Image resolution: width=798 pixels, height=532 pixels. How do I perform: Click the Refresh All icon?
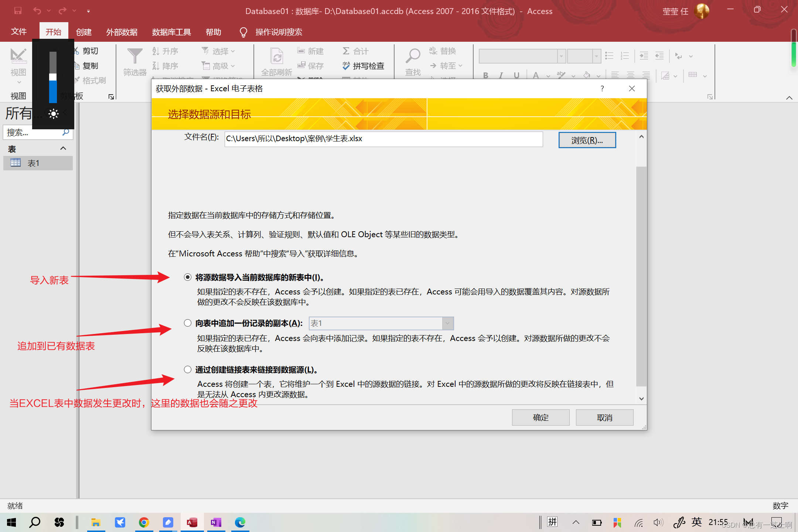click(277, 57)
